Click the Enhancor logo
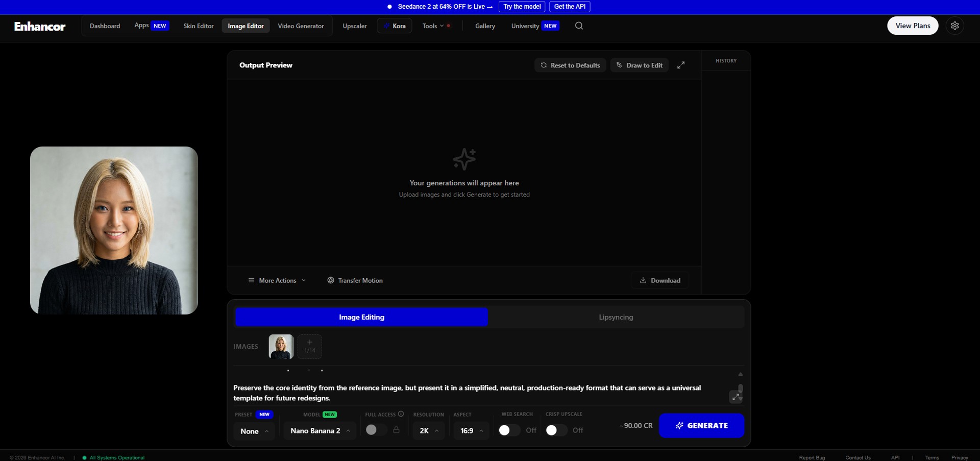Viewport: 980px width, 461px height. pos(40,26)
